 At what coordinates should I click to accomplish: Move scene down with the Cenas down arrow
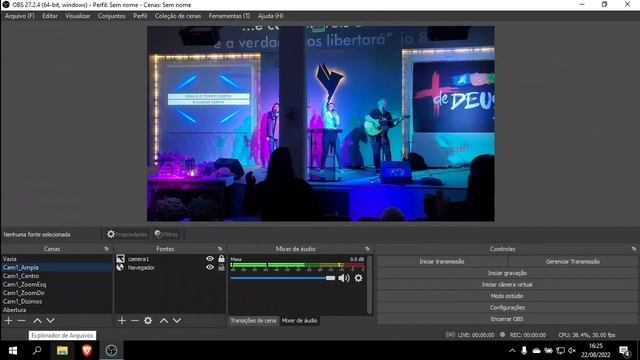coord(50,321)
